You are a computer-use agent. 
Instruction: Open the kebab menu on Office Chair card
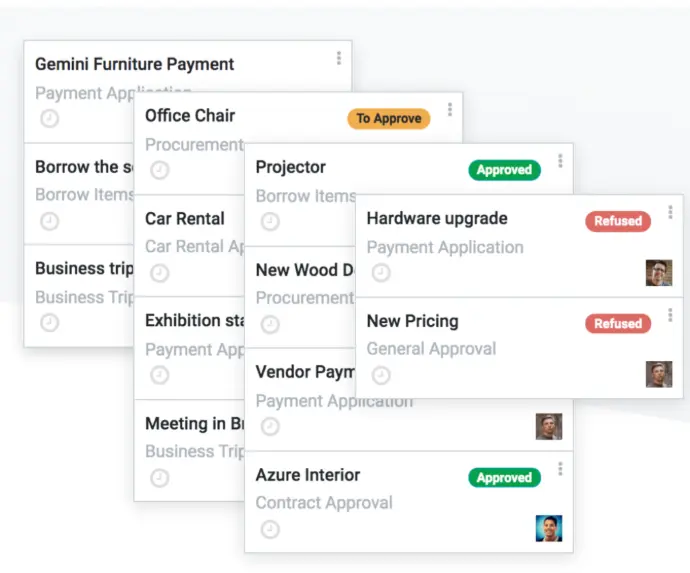pyautogui.click(x=450, y=110)
